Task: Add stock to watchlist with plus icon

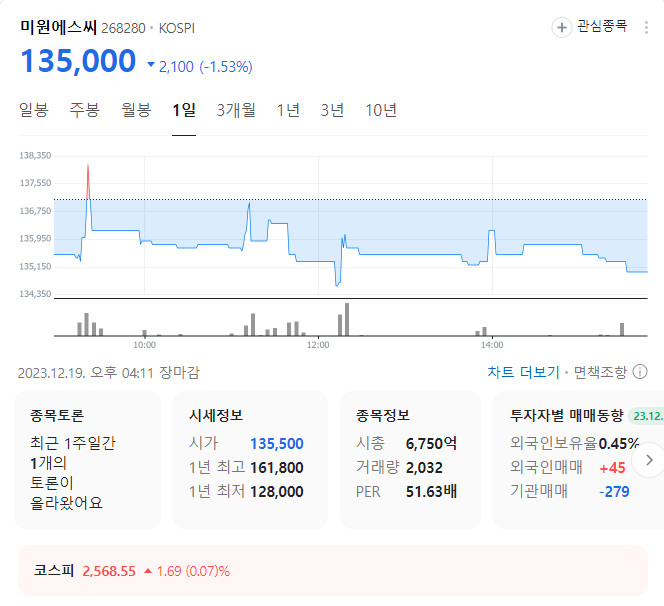Action: point(562,28)
